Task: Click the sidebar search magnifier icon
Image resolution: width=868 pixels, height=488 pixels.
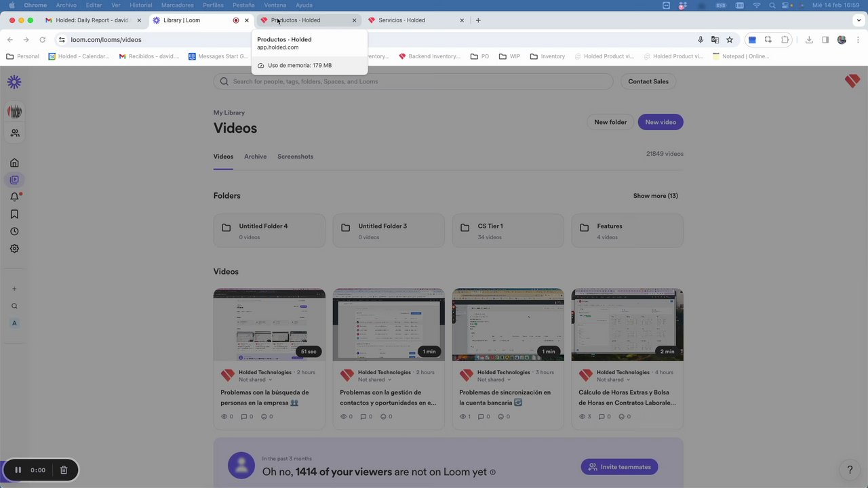Action: click(14, 306)
